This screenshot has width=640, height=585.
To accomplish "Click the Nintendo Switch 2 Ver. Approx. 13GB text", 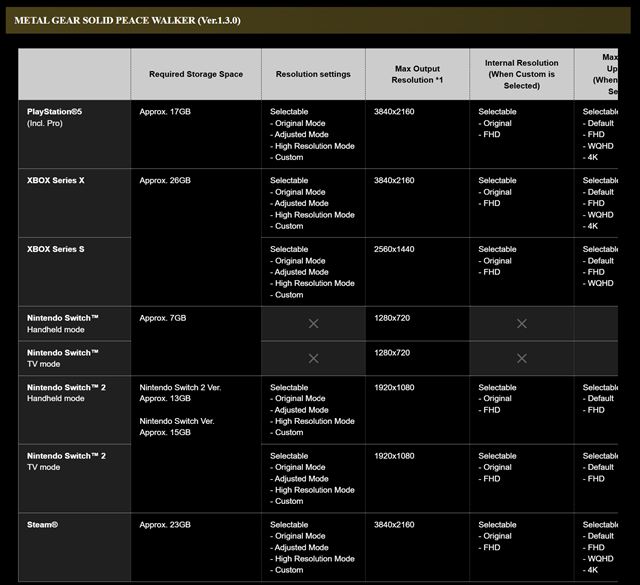I will (180, 393).
